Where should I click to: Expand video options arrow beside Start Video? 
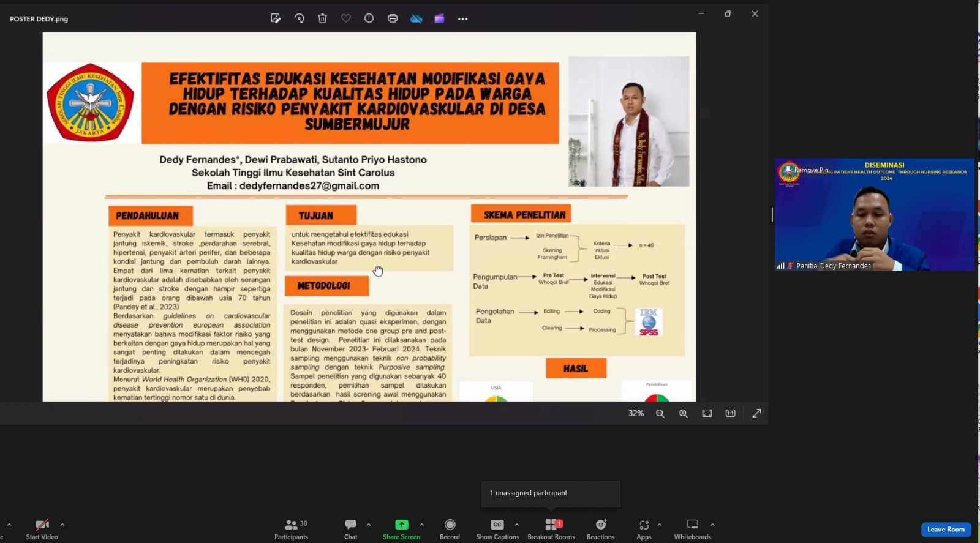point(62,525)
